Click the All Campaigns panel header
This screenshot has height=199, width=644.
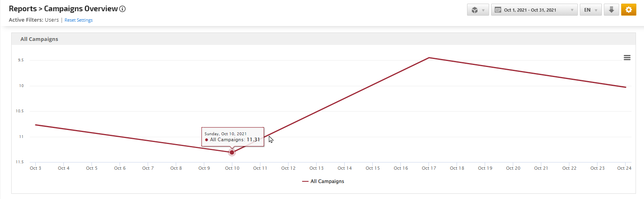pos(39,39)
